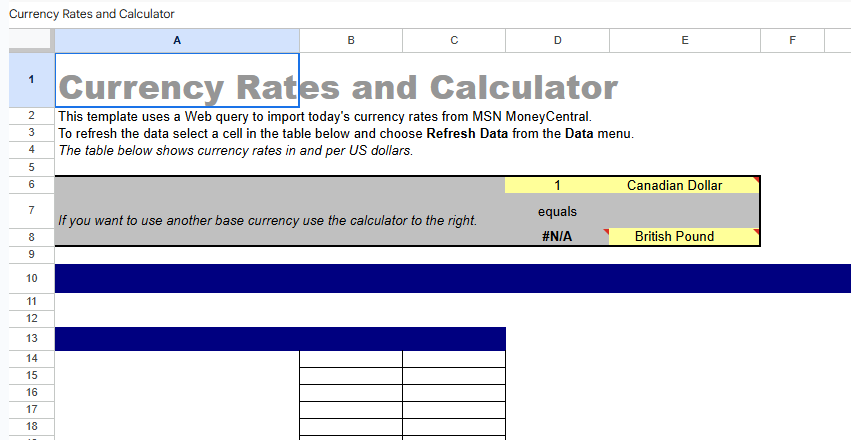Select row 10 header
Screen dimensions: 851x440
pos(31,278)
